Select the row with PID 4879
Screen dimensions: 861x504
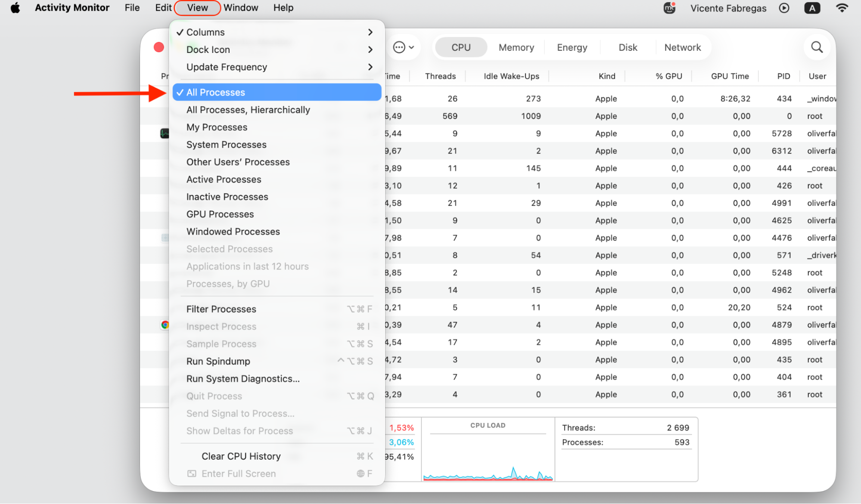pyautogui.click(x=488, y=325)
